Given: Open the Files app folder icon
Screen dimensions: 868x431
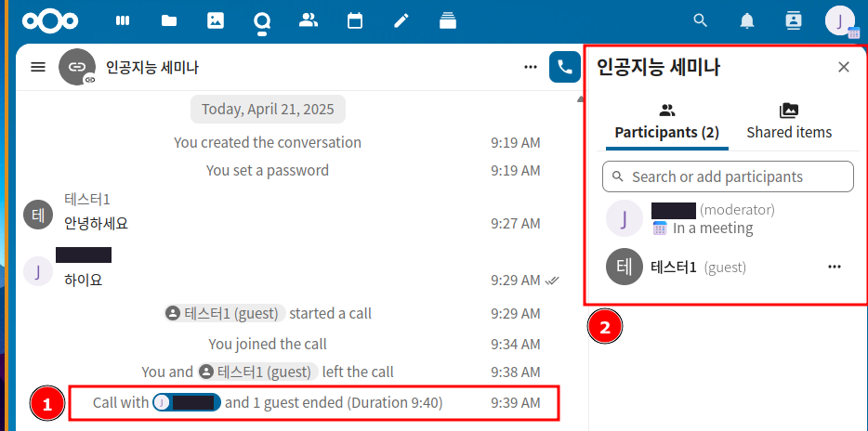Looking at the screenshot, I should pos(169,20).
